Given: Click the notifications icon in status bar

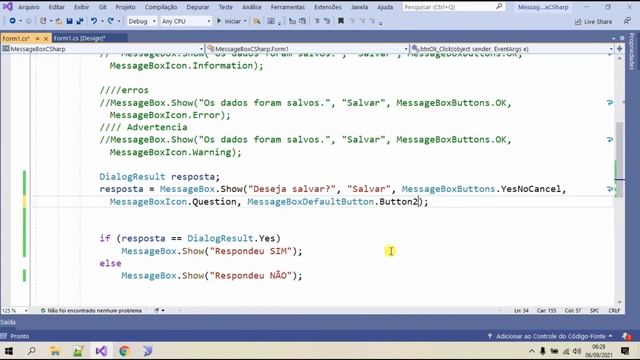Looking at the screenshot, I should 627,336.
